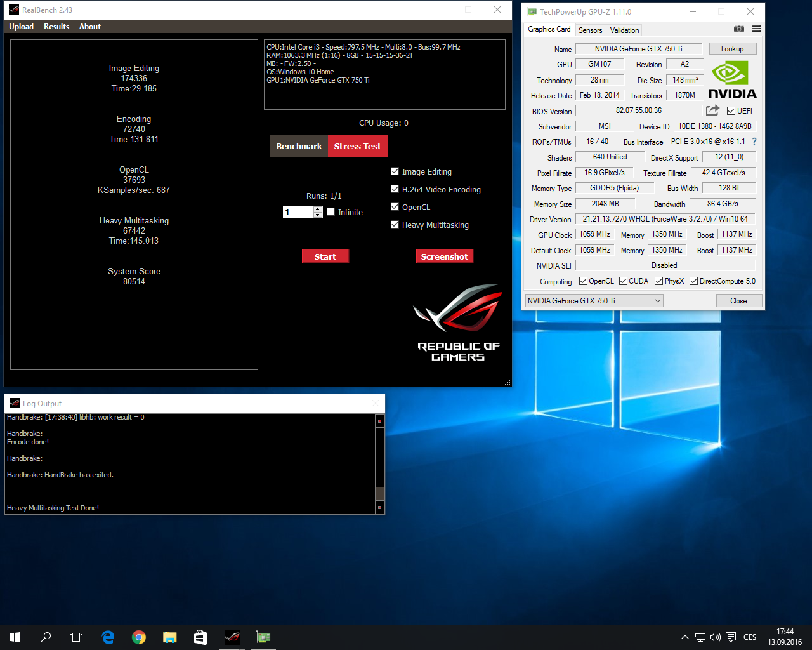Expand the NVIDIA GeForce GTX 750 Ti dropdown
The width and height of the screenshot is (812, 650).
(x=657, y=301)
